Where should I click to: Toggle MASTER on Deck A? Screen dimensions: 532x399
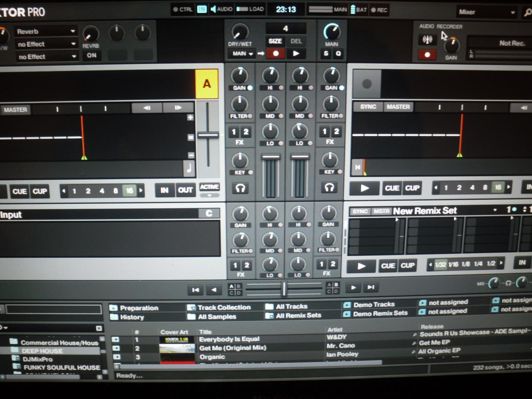tap(15, 110)
